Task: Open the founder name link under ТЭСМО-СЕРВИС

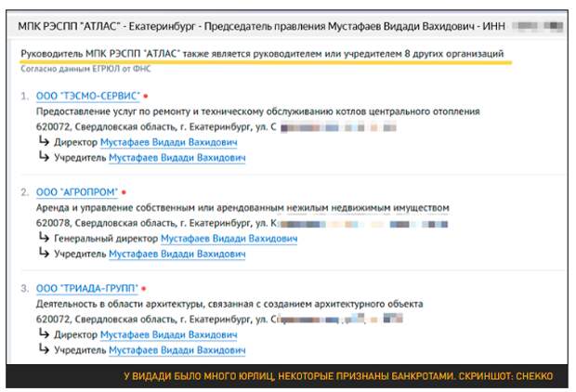Action: [x=177, y=159]
